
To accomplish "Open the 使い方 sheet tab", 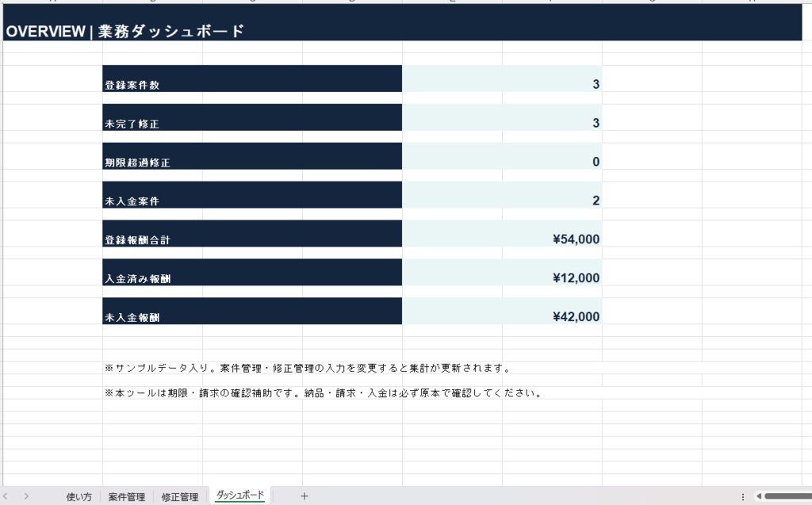I will [x=79, y=497].
